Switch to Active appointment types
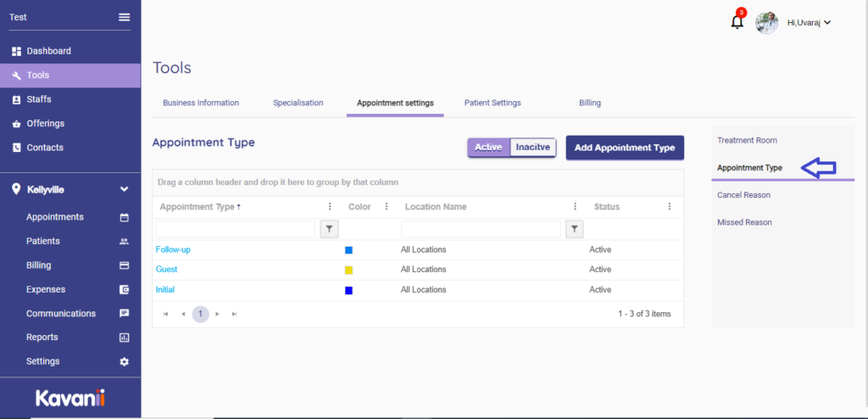 (488, 148)
